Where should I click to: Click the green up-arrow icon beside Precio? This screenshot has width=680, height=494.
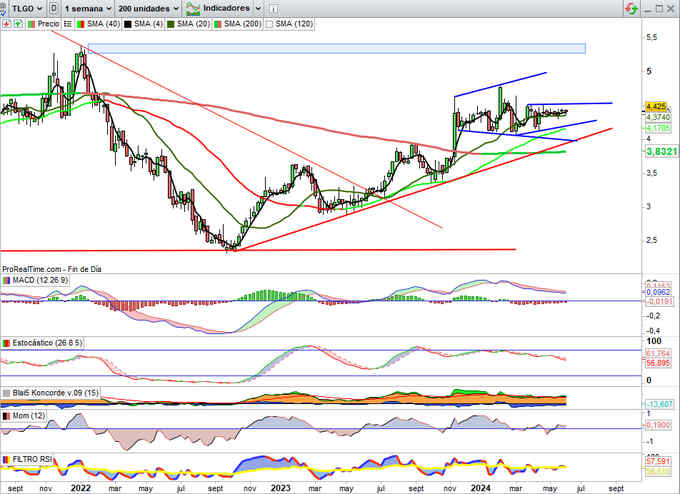click(18, 24)
